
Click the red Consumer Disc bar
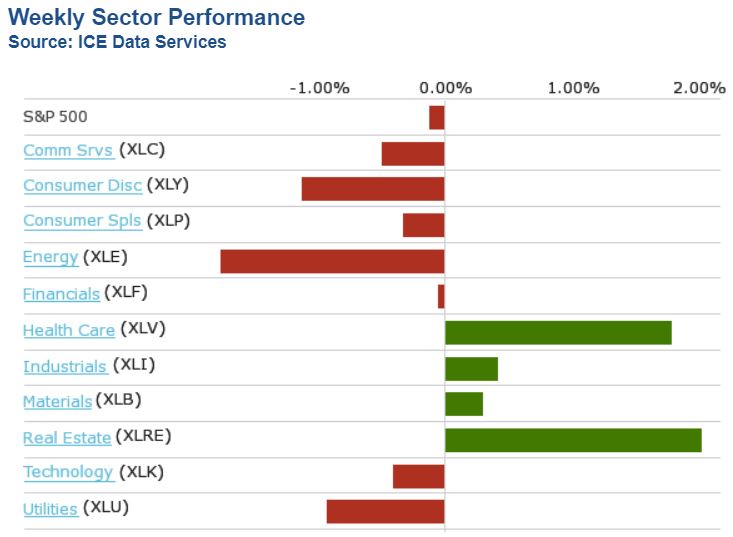[373, 189]
